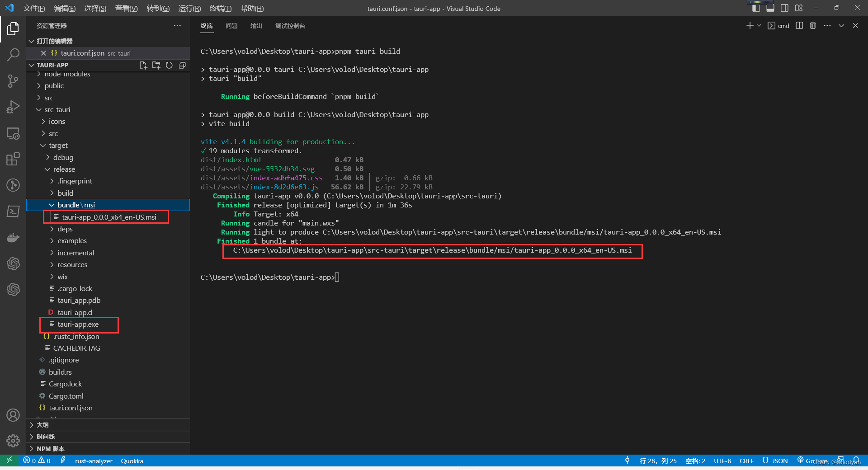
Task: Open Cargo.toml file
Action: pyautogui.click(x=108, y=396)
